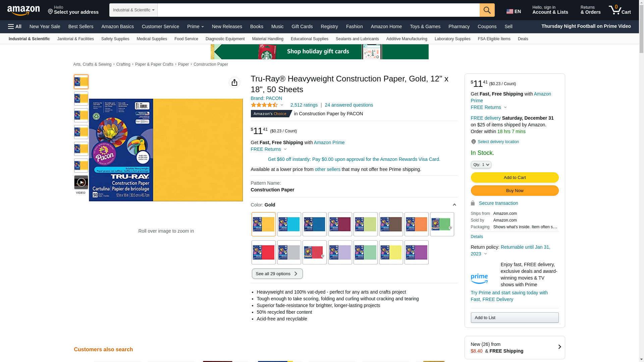The height and width of the screenshot is (362, 644).
Task: Open the Best Sellers nav item
Action: pyautogui.click(x=80, y=26)
